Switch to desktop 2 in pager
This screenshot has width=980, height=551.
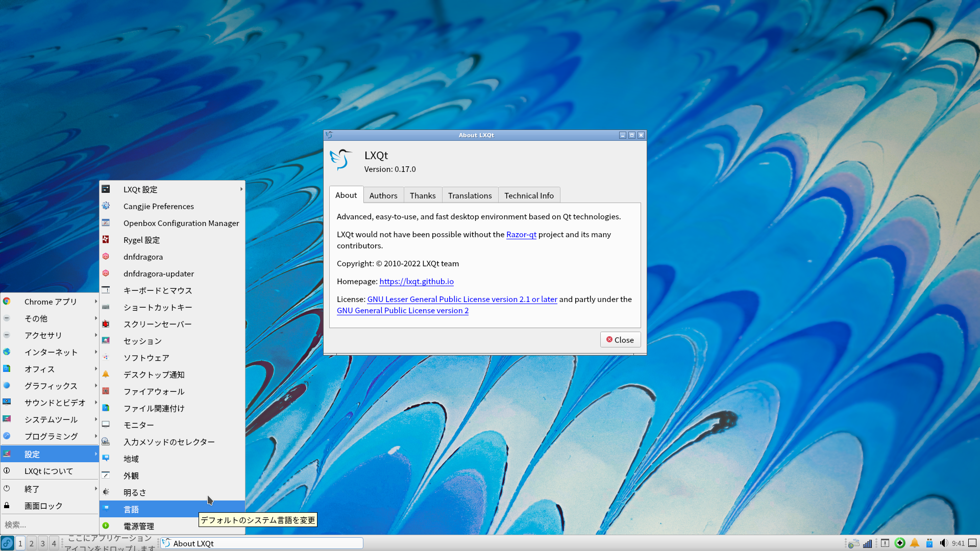pos(32,543)
